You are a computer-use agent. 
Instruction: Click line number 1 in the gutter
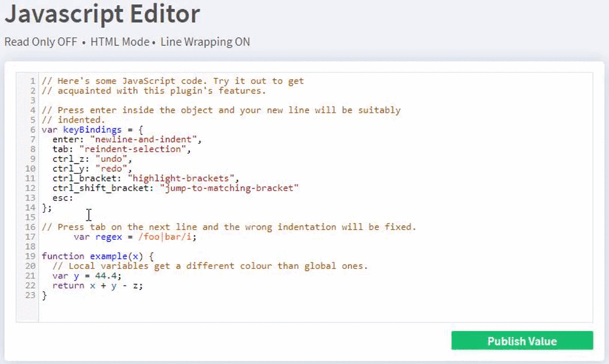tap(29, 80)
